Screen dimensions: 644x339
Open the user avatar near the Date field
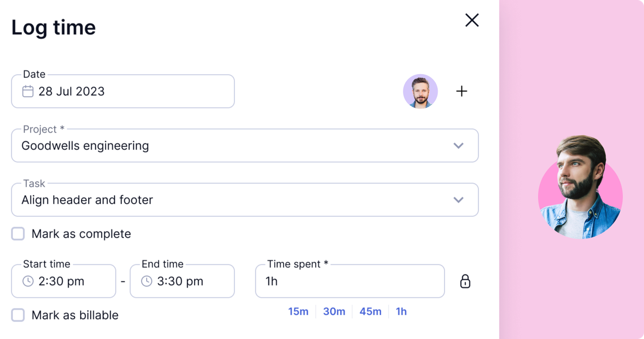(420, 91)
